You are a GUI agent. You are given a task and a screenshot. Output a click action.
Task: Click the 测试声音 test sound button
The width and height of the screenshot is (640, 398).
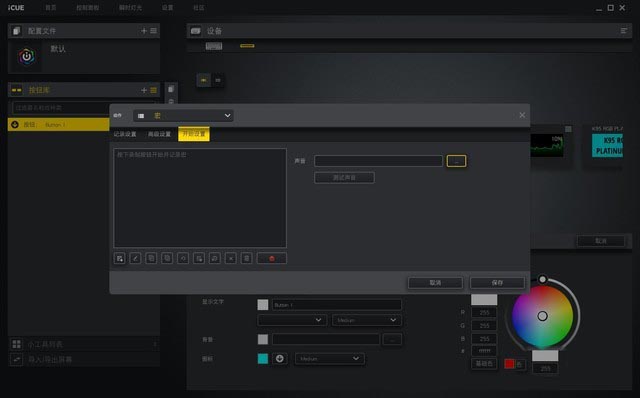coord(344,178)
